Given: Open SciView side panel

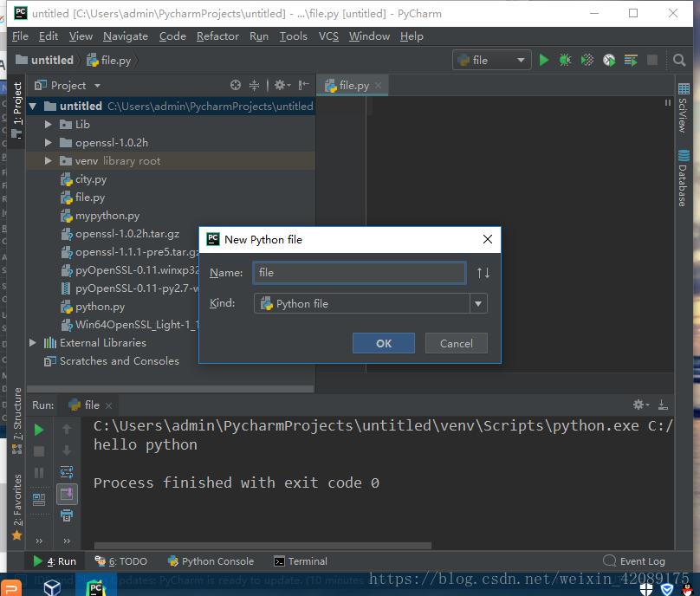Looking at the screenshot, I should click(683, 108).
